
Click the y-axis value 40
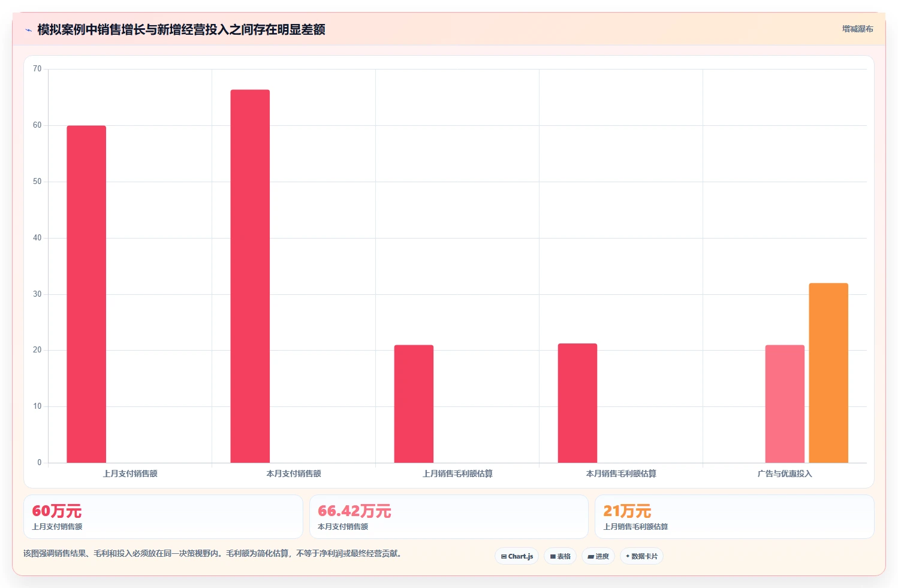[x=37, y=238]
